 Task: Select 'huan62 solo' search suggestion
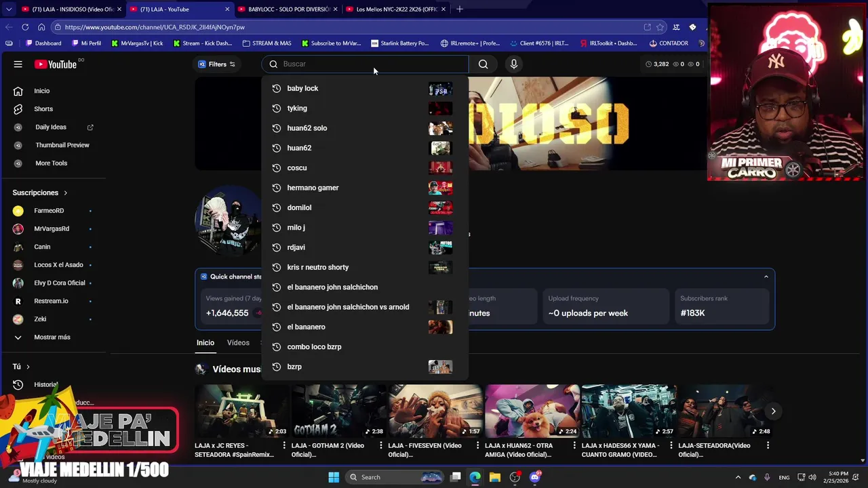(364, 128)
